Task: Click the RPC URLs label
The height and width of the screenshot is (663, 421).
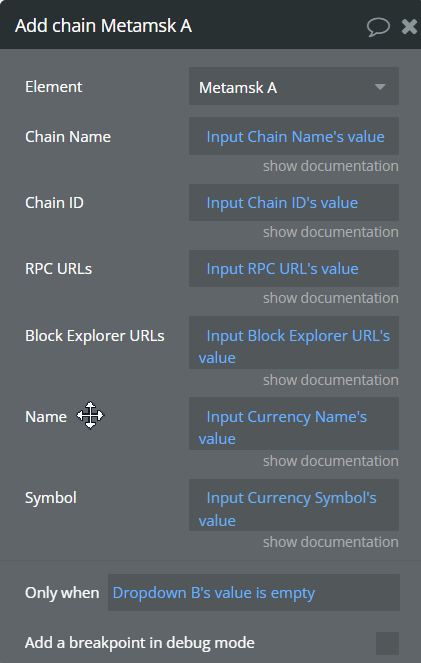Action: coord(58,268)
